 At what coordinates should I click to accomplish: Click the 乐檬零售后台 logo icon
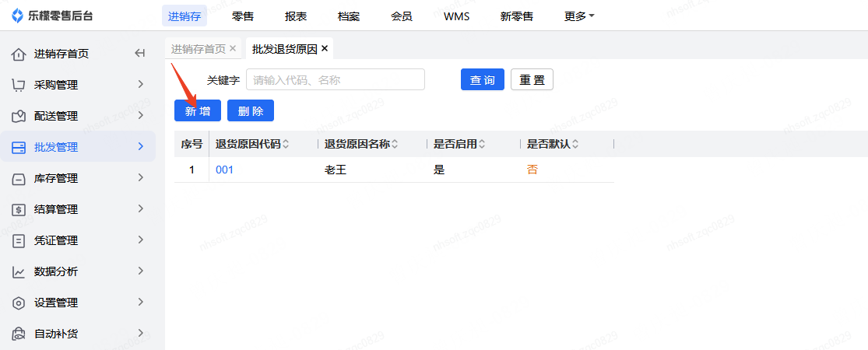(18, 16)
